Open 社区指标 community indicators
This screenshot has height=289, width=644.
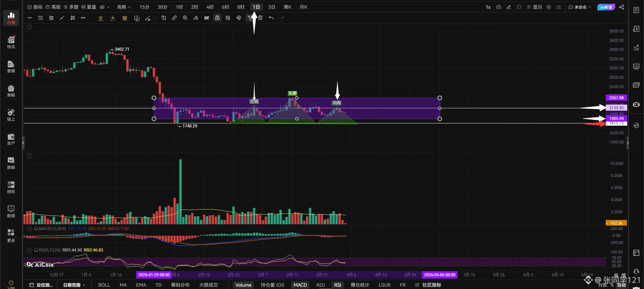point(428,285)
